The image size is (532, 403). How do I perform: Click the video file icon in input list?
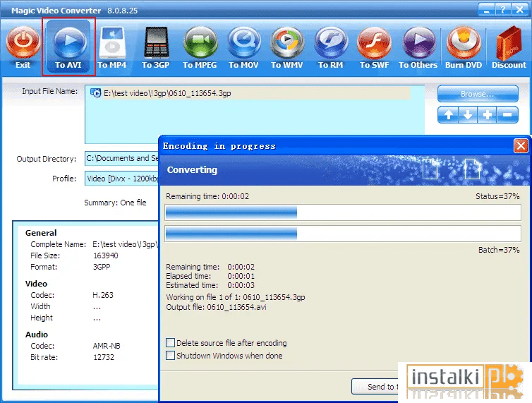(96, 93)
